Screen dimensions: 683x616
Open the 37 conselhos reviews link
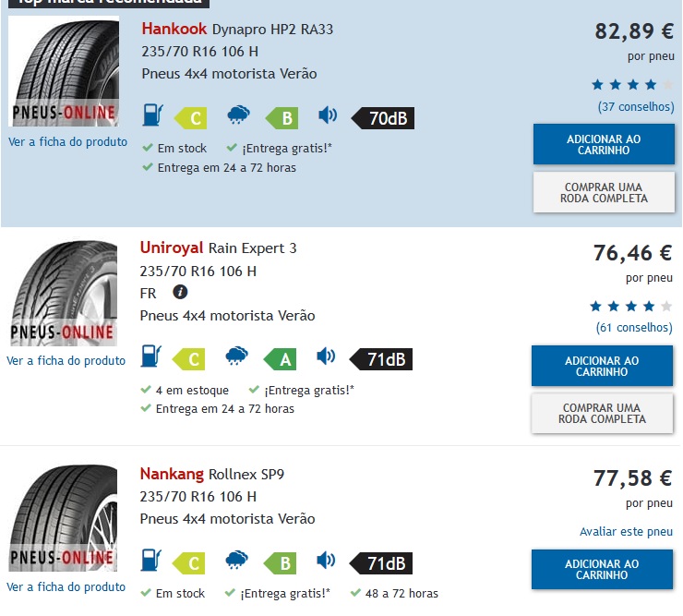pos(636,107)
